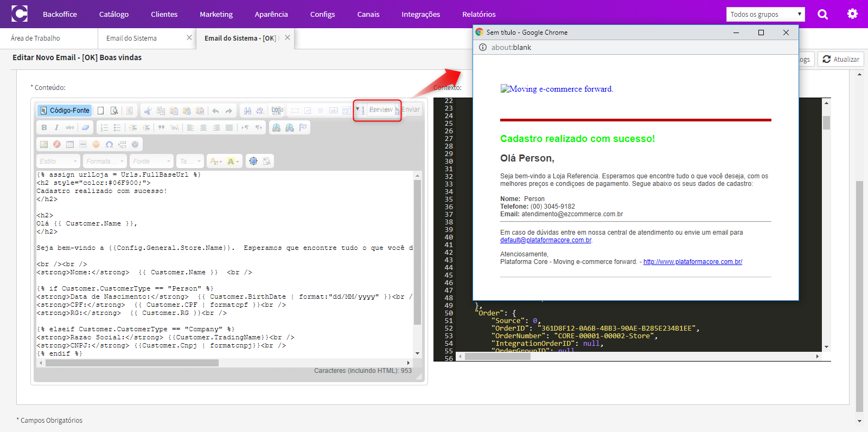This screenshot has width=868, height=432.
Task: Open the background color picker
Action: pos(233,162)
